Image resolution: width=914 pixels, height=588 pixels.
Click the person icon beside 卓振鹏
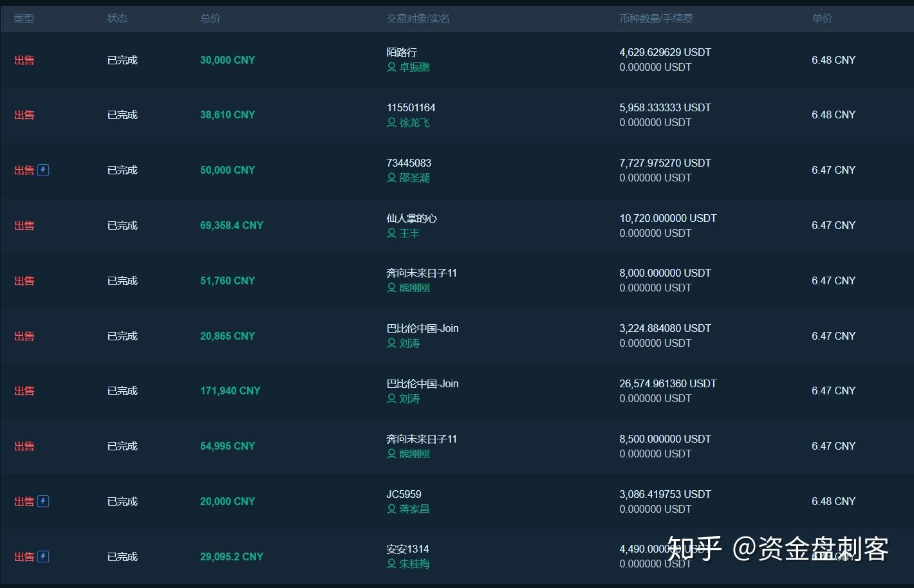(x=391, y=67)
